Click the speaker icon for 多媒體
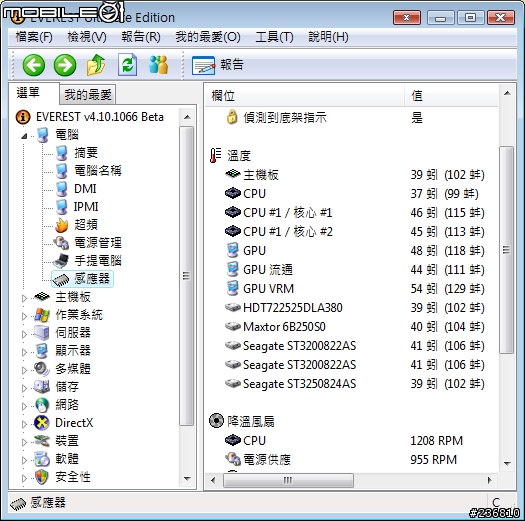Screen dimensions: 525x521 (42, 369)
